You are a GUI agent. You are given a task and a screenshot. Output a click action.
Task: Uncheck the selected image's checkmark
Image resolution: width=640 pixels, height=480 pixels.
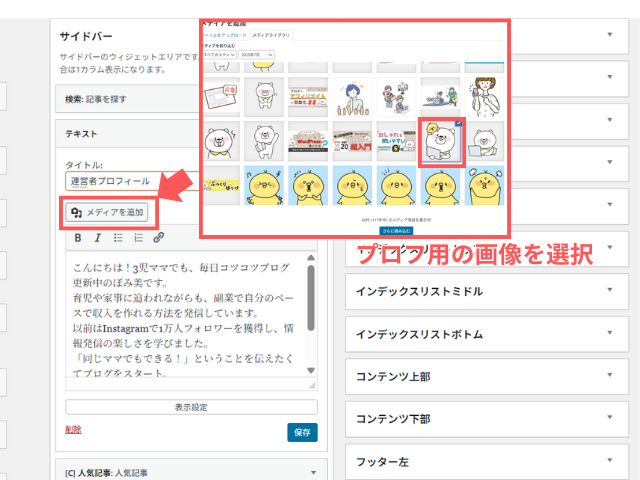[x=457, y=124]
